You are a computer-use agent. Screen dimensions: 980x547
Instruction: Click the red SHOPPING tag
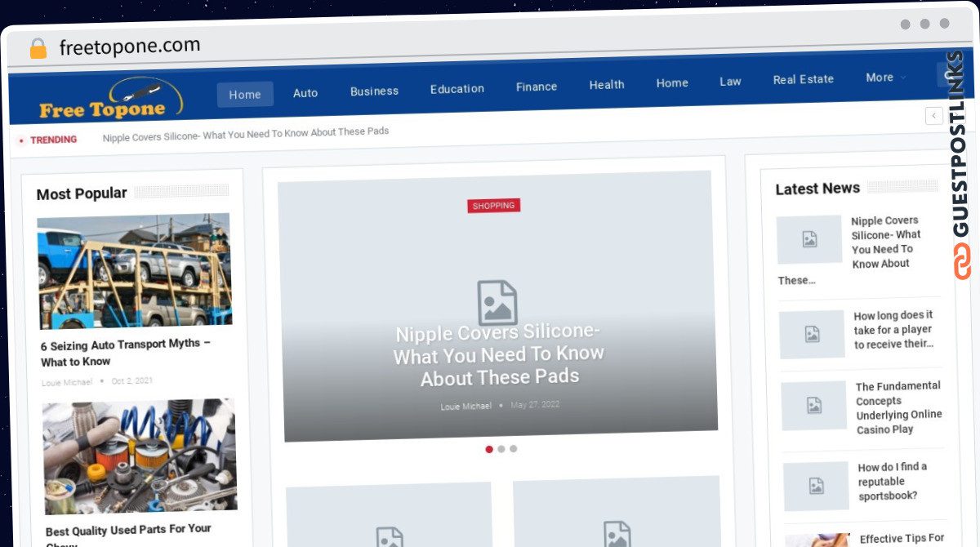[494, 206]
